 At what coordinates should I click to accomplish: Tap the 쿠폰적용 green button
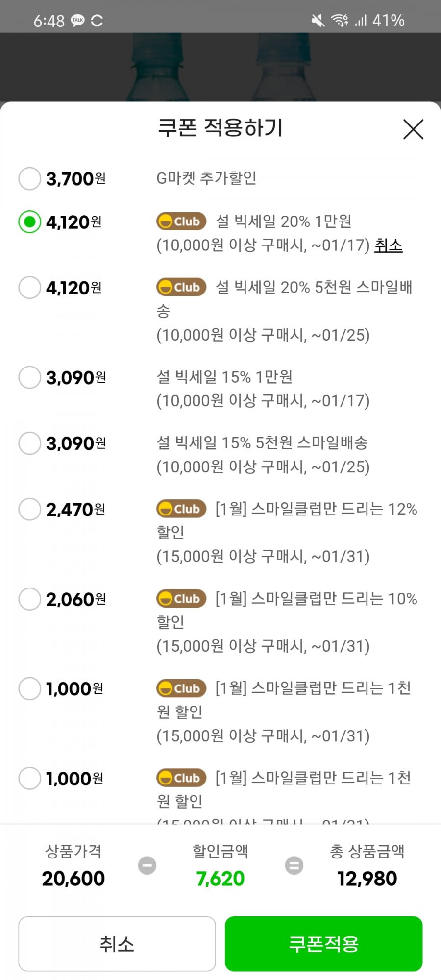(x=323, y=944)
